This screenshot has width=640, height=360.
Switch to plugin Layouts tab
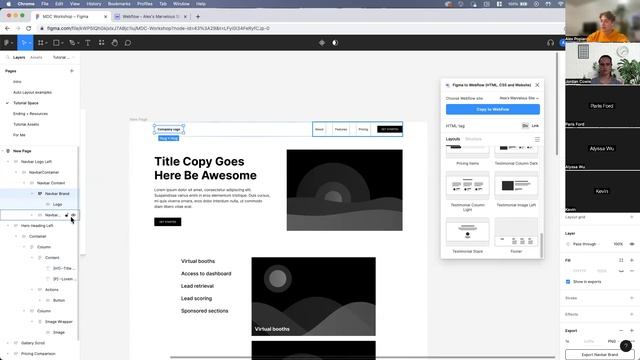tap(453, 139)
